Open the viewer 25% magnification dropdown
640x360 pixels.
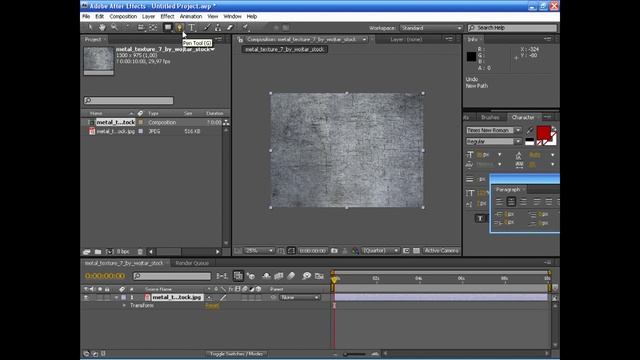click(x=259, y=251)
